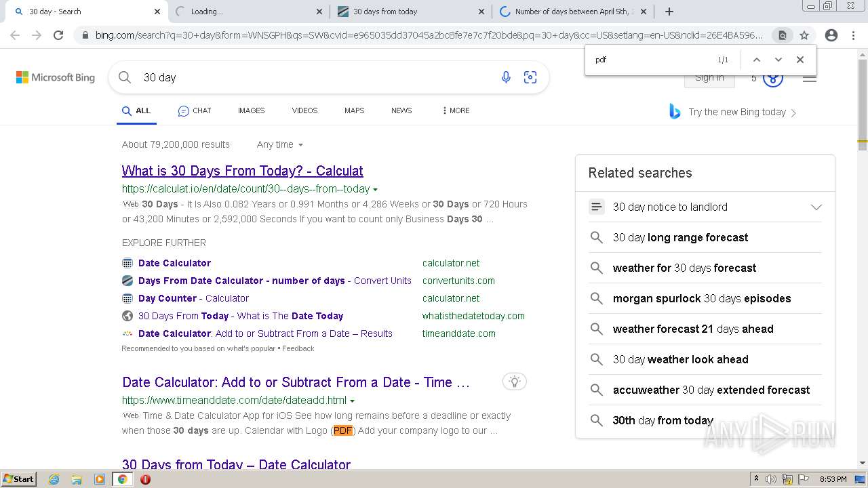Jump to the next find match
The width and height of the screenshot is (868, 488).
(x=778, y=60)
